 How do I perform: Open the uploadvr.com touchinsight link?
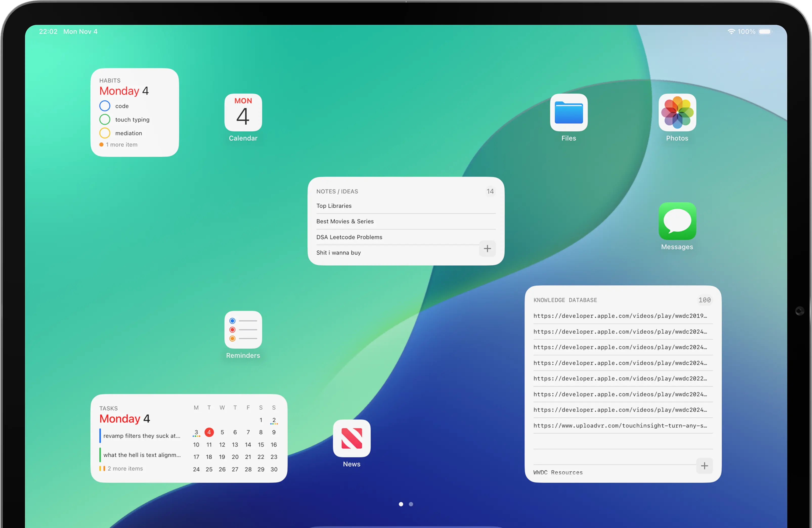click(620, 426)
